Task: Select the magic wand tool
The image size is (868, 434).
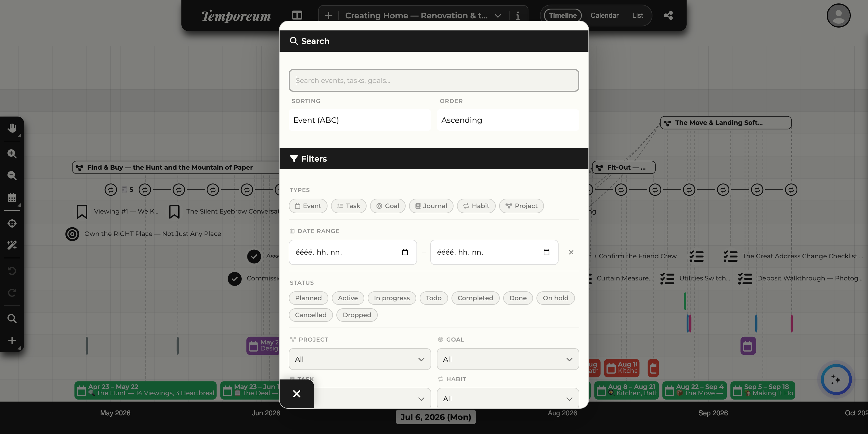Action: (x=12, y=245)
